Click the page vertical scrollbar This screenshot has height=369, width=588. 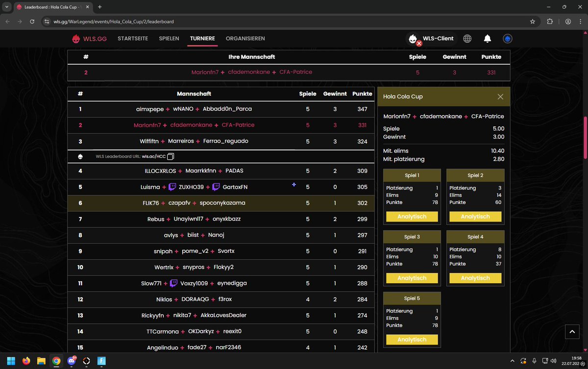coord(585,137)
